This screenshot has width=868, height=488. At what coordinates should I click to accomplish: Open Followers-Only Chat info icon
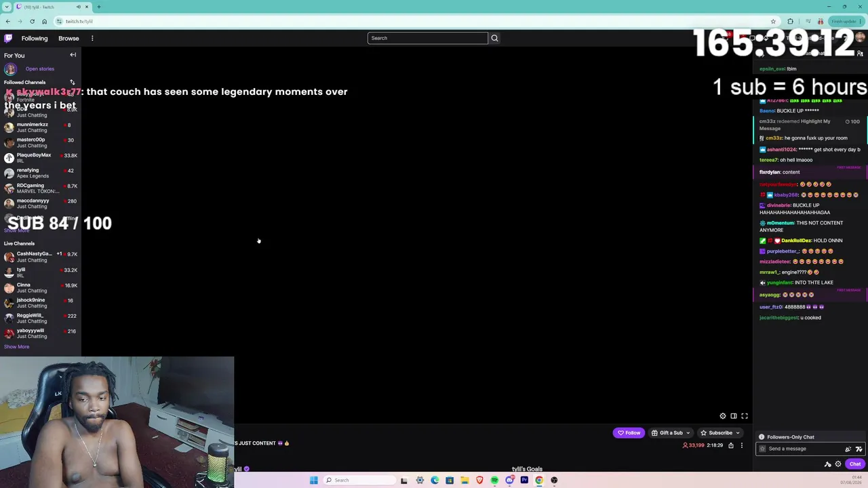[x=762, y=437]
